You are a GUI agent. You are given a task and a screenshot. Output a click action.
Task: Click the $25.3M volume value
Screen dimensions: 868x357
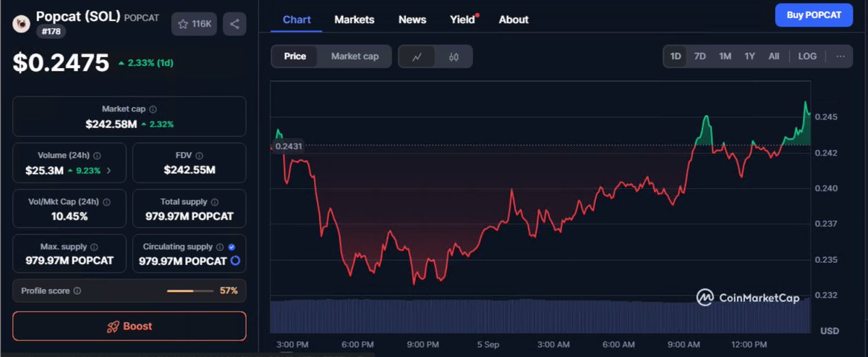pos(45,171)
